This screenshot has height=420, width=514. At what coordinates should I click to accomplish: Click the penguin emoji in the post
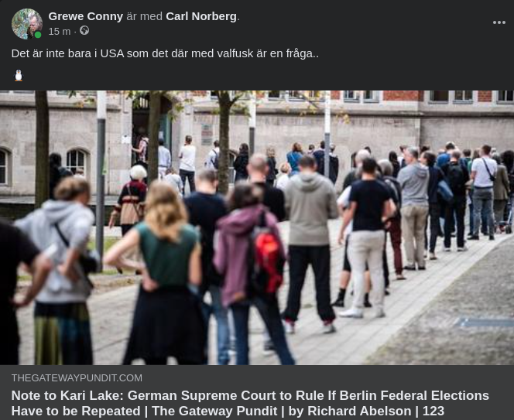19,76
